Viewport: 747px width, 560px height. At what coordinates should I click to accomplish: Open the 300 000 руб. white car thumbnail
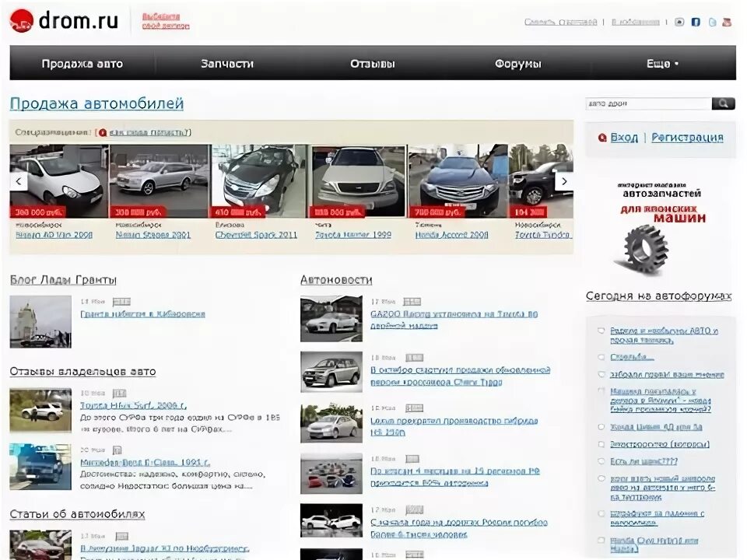point(59,181)
